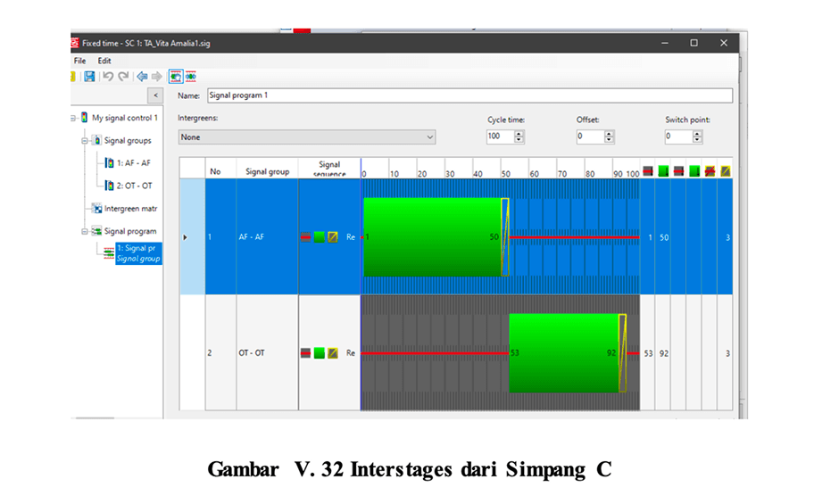Collapse the left tree panel with the arrow
The image size is (839, 504).
[x=155, y=95]
